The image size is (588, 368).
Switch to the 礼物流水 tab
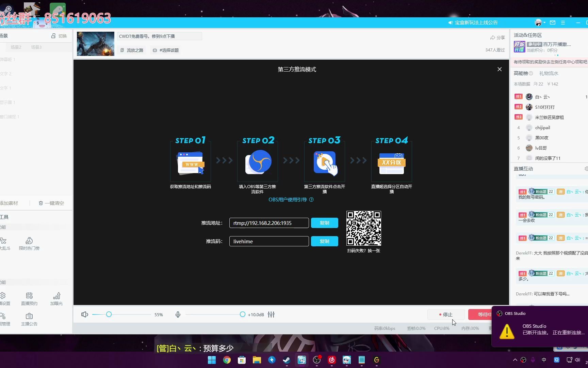tap(549, 73)
